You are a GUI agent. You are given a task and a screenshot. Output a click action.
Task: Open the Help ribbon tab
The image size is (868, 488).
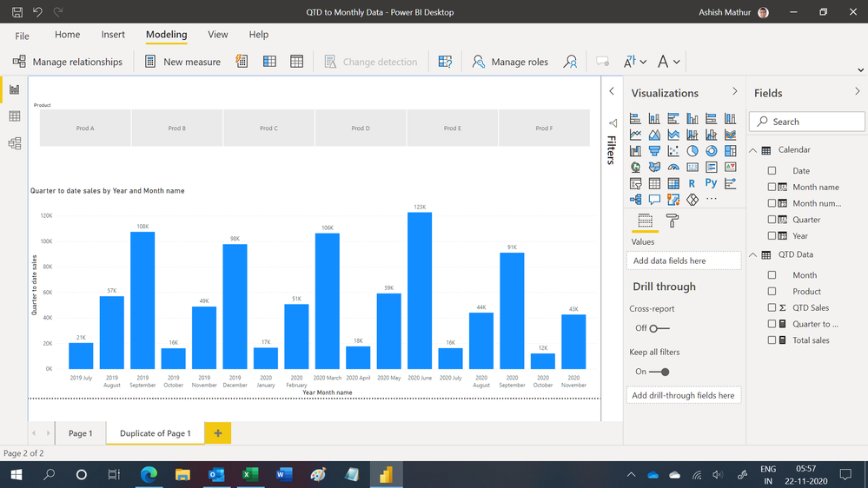coord(259,35)
